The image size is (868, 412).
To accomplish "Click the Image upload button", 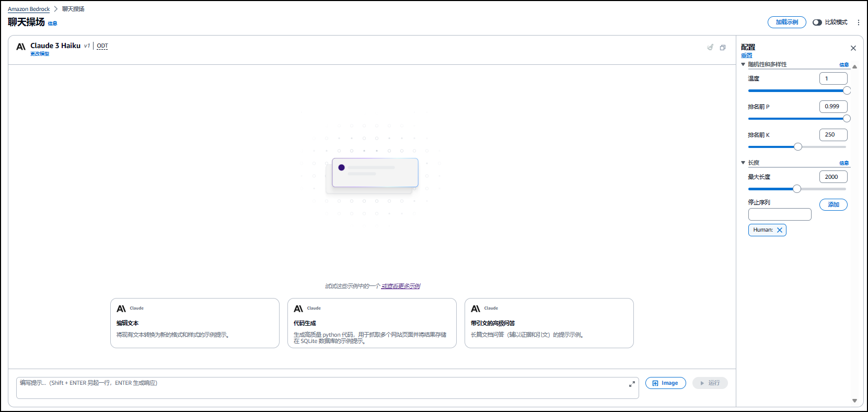I will (x=666, y=383).
